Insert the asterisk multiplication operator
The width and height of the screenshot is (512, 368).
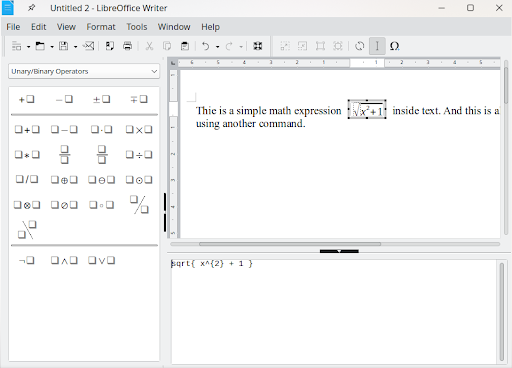tap(27, 155)
